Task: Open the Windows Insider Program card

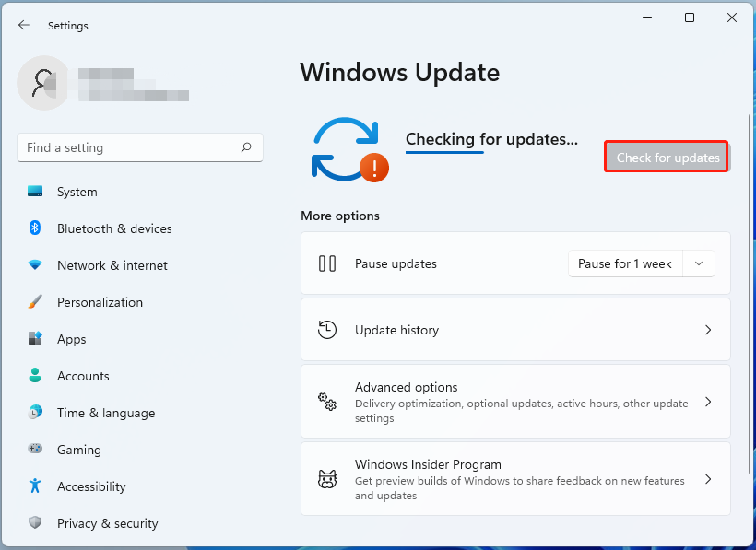Action: 515,479
